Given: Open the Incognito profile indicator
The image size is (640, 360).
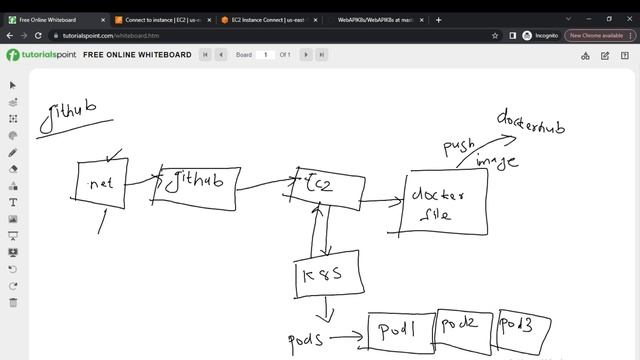Looking at the screenshot, I should [x=540, y=36].
